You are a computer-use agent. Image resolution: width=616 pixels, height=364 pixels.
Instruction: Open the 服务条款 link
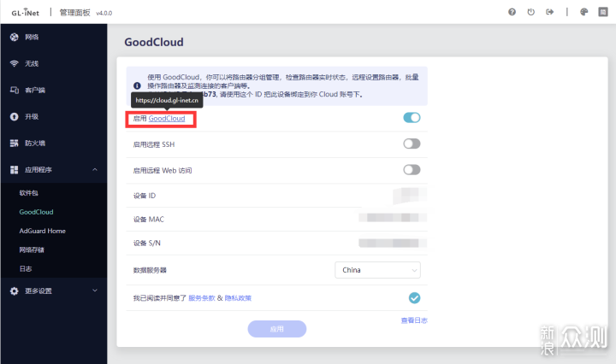[202, 298]
